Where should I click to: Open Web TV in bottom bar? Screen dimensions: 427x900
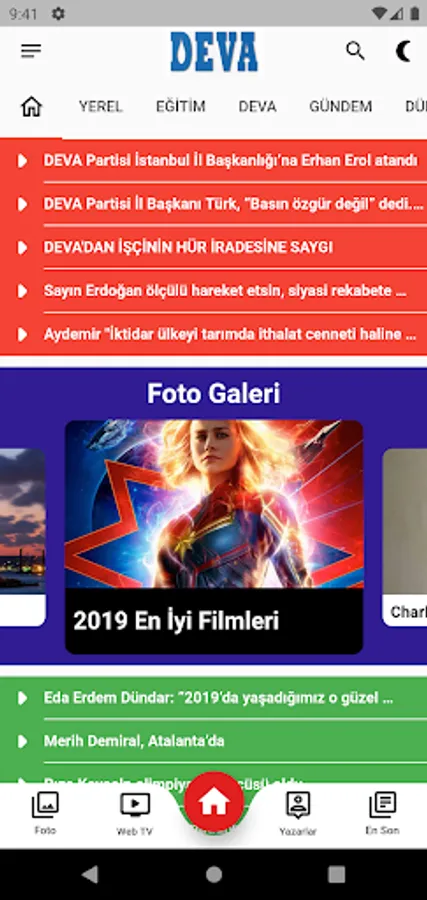pos(135,812)
